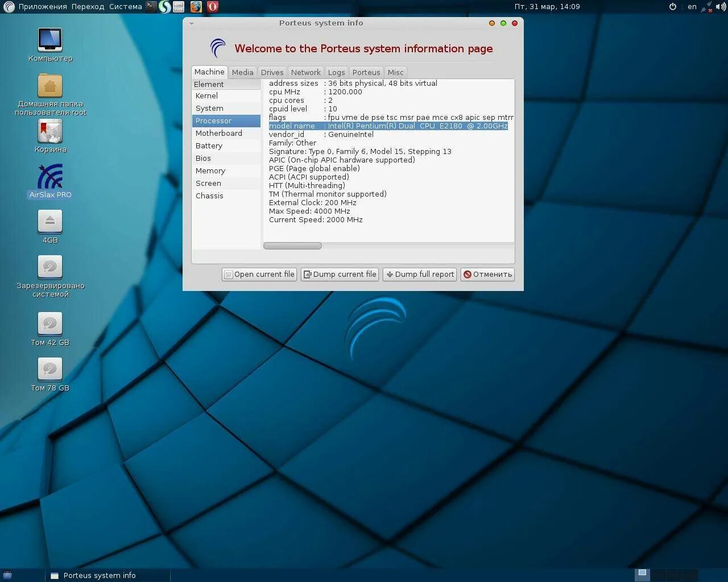
Task: Select the Том 78 GB drive icon
Action: pos(50,375)
